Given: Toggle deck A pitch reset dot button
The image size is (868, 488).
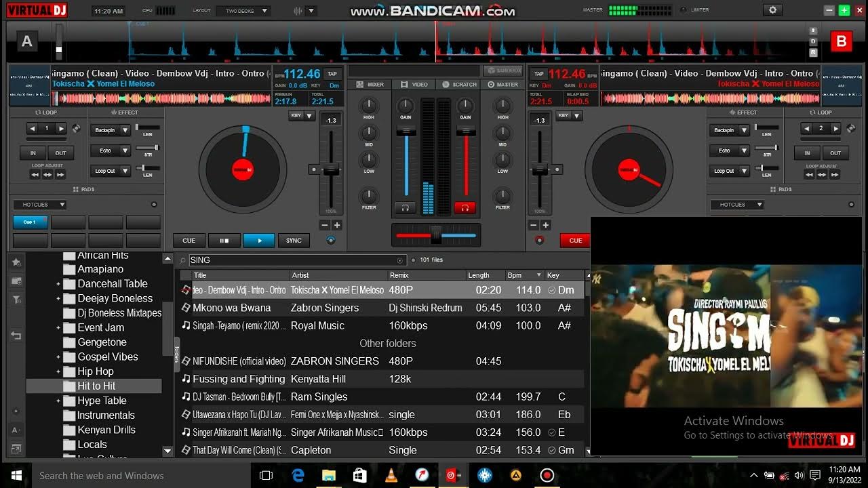Looking at the screenshot, I should pos(313,169).
